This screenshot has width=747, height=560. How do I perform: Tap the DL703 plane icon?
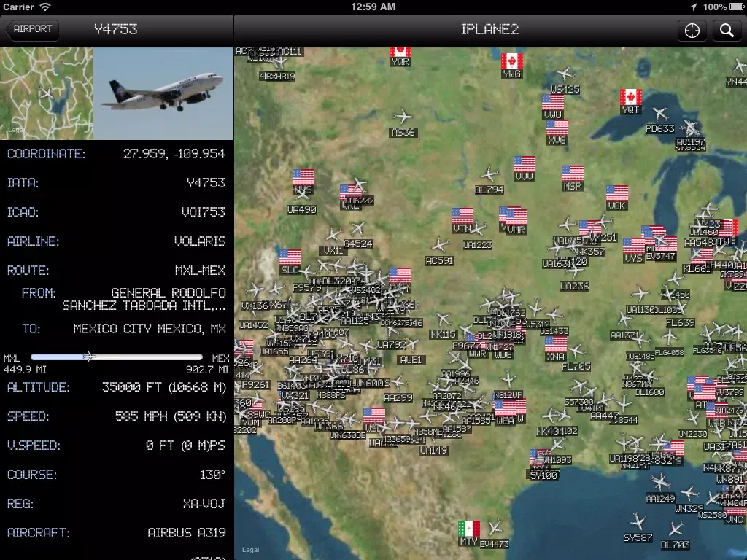[x=676, y=529]
